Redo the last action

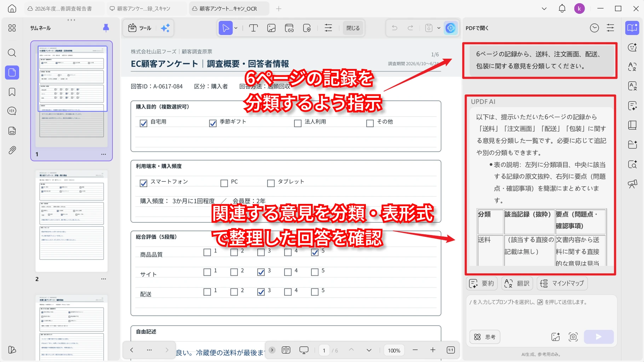(410, 28)
